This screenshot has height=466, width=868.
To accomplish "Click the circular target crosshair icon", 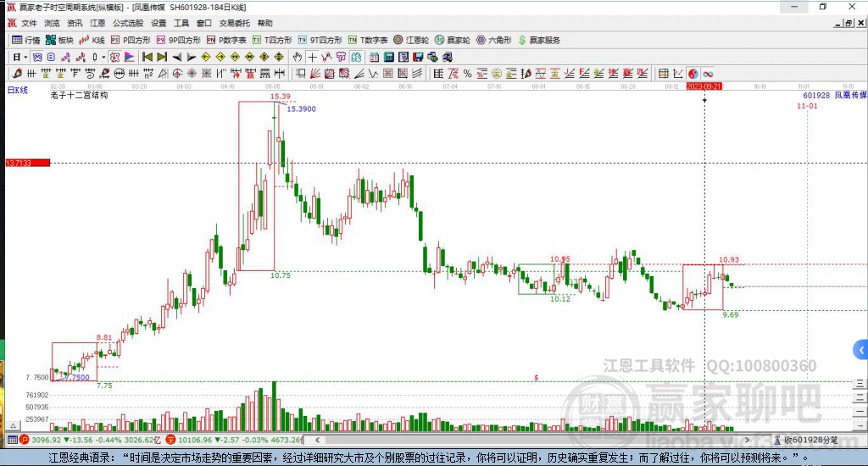I will 177,74.
